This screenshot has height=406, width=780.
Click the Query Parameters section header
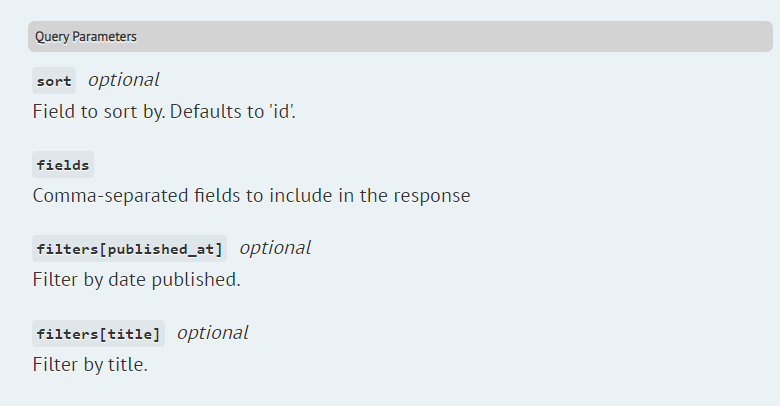tap(400, 36)
